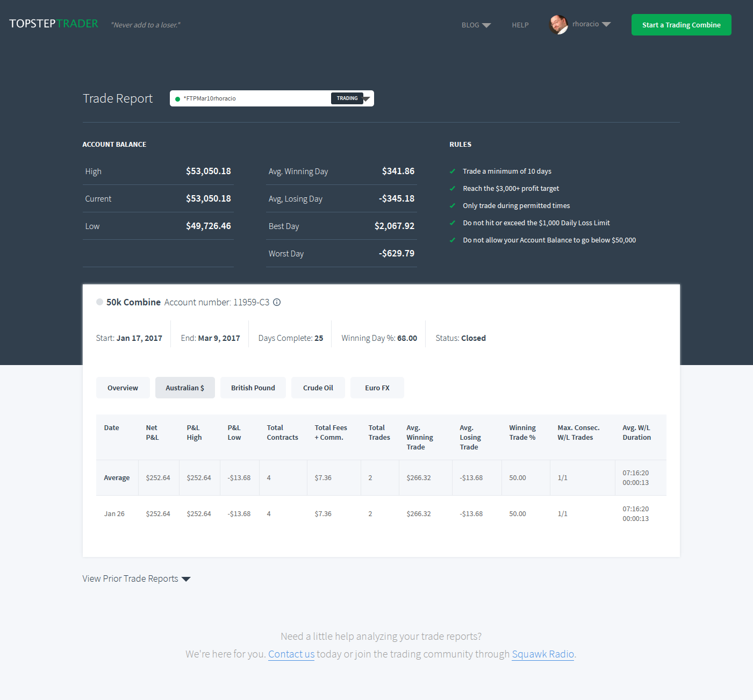Click the "Never add to a loser." tagline
The width and height of the screenshot is (753, 700).
[146, 25]
